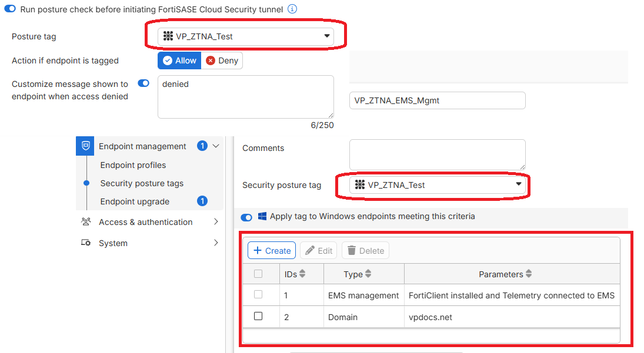Open the Posture tag dropdown

coord(246,36)
